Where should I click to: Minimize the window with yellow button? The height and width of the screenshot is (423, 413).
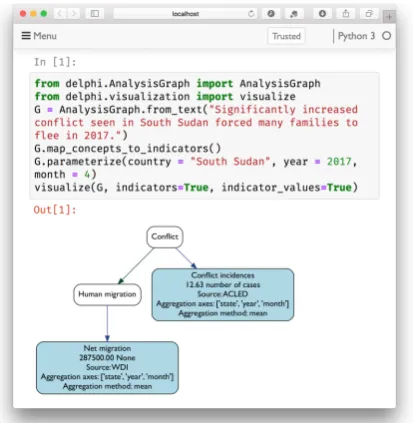click(x=33, y=14)
